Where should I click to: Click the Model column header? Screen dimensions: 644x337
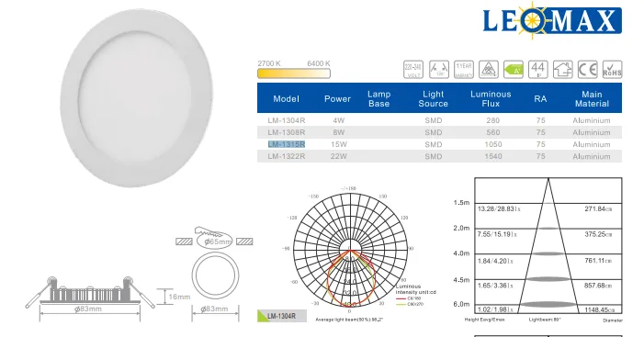(286, 99)
